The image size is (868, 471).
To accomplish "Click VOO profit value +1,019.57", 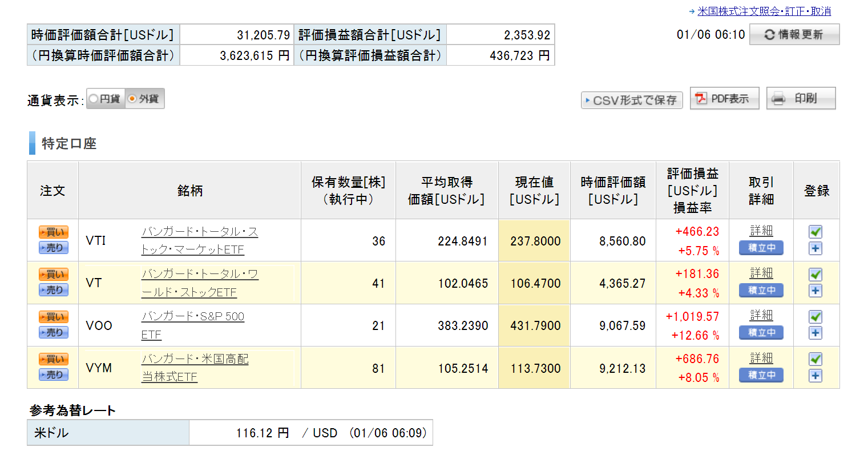I will point(692,316).
